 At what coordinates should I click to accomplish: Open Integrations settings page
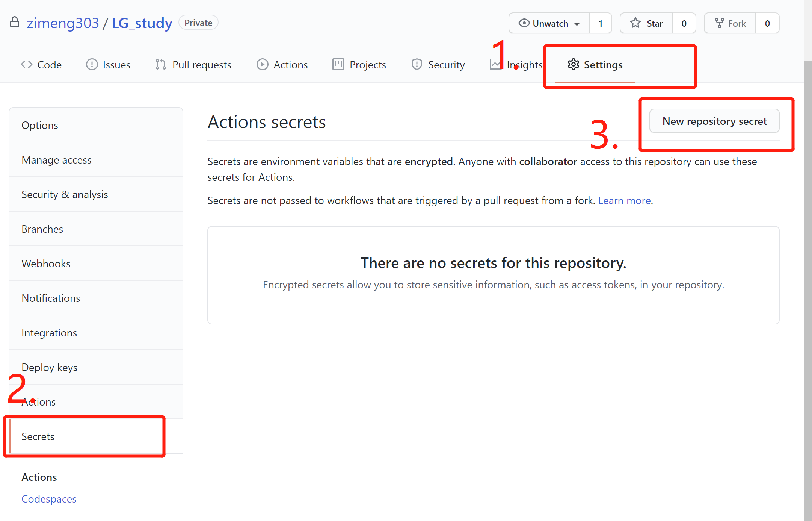96,333
